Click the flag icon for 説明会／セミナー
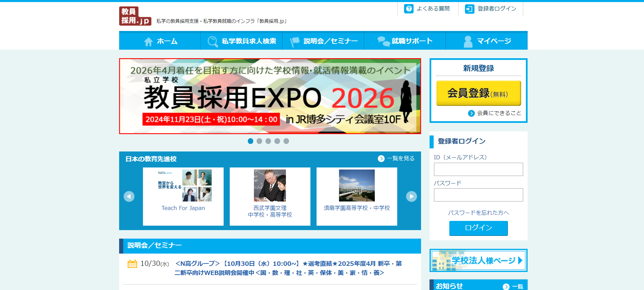644x290 pixels. [x=294, y=42]
